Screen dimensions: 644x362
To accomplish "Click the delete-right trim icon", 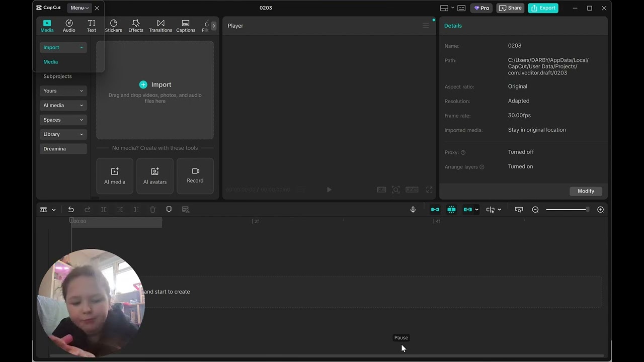I will (x=136, y=210).
